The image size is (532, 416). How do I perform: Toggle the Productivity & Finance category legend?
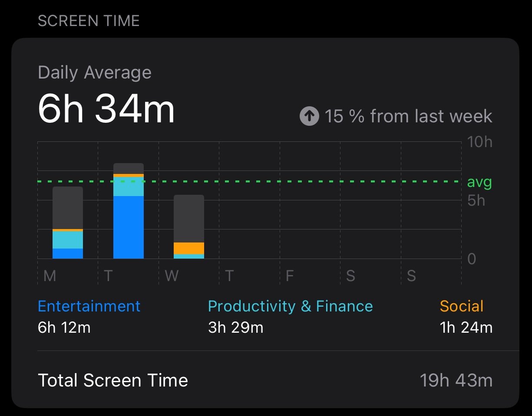[290, 306]
